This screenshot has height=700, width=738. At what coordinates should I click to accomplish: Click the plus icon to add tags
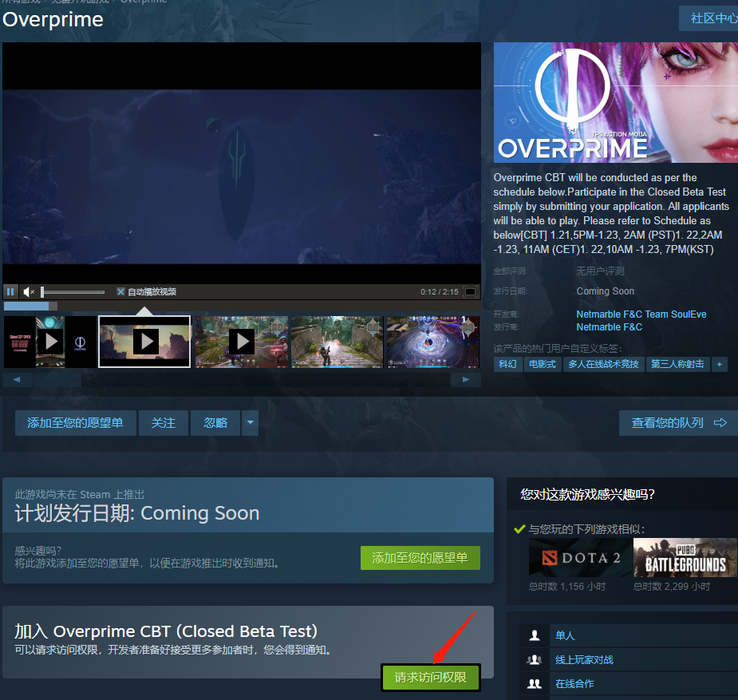click(x=719, y=364)
